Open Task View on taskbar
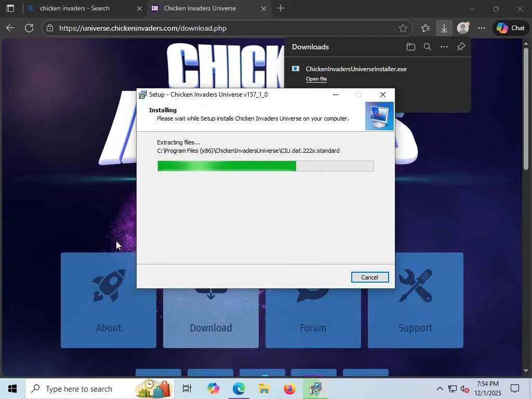Image resolution: width=532 pixels, height=399 pixels. pyautogui.click(x=187, y=389)
